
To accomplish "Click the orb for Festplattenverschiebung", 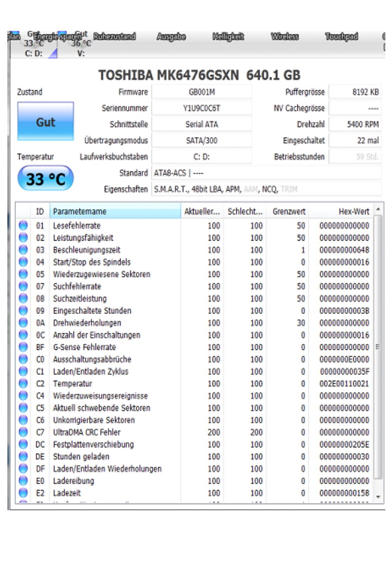I will (x=23, y=444).
